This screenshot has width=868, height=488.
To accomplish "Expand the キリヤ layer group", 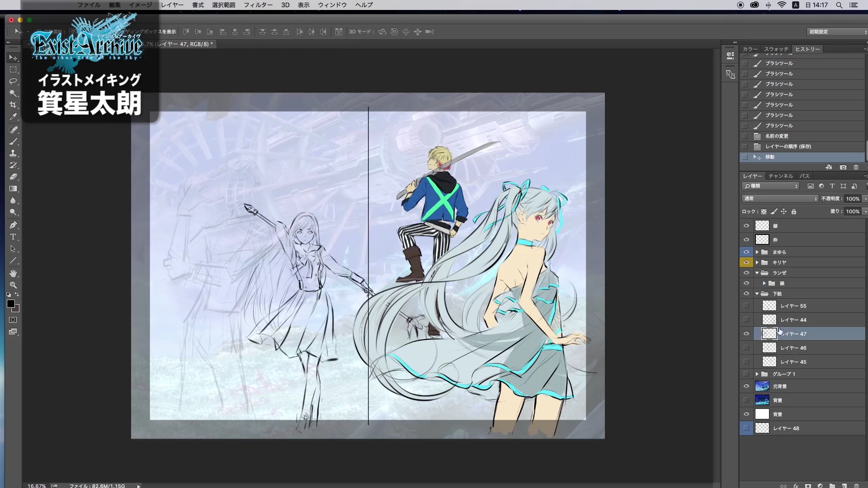I will [757, 263].
